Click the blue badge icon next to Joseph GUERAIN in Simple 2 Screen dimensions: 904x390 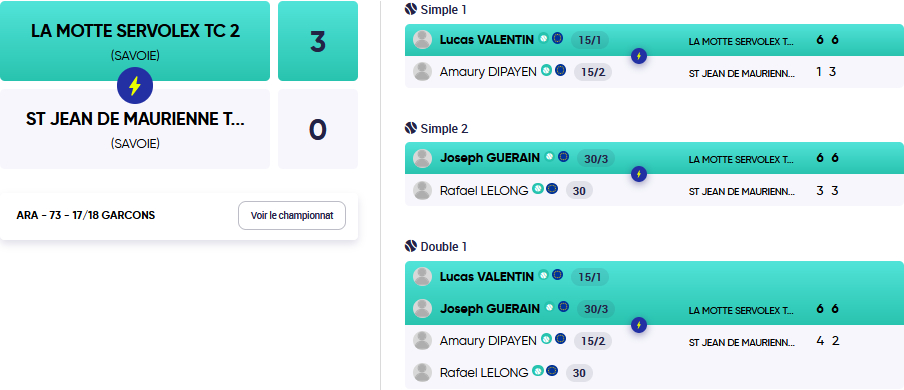563,157
